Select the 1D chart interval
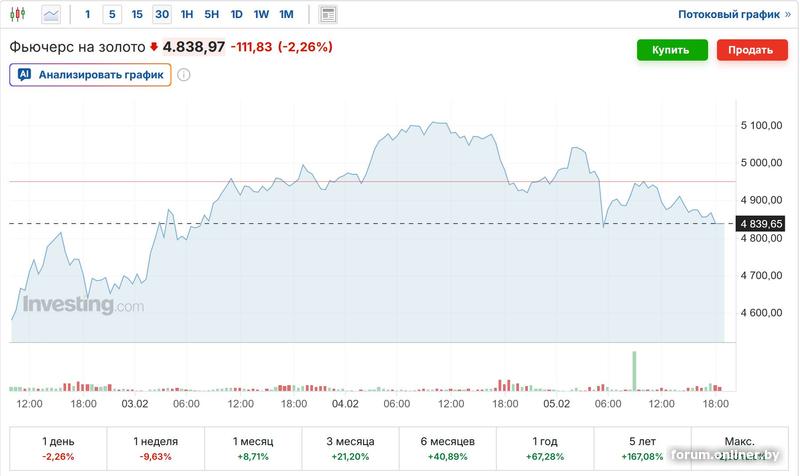The width and height of the screenshot is (800, 476). 236,15
